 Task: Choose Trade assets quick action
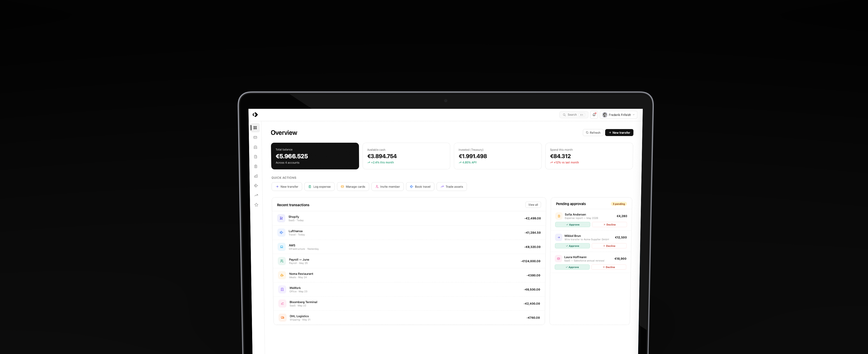[x=452, y=187]
